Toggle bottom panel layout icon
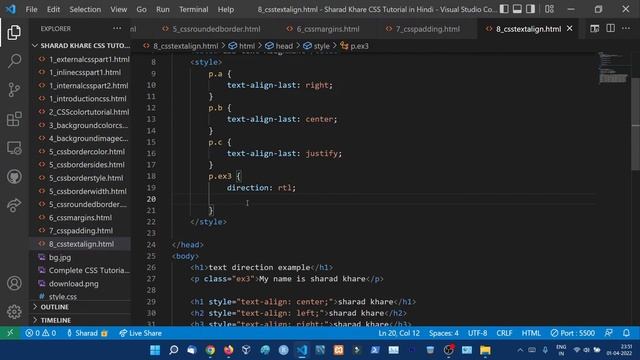 (517, 9)
